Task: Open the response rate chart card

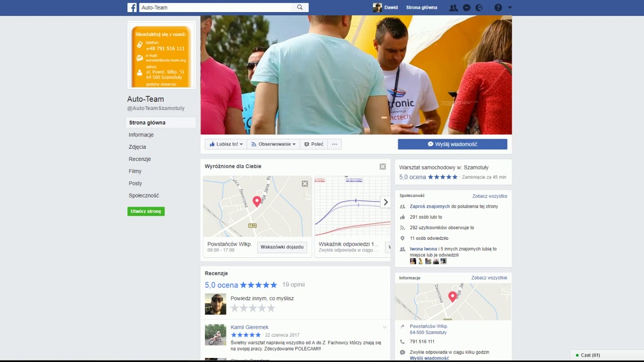Action: click(x=352, y=206)
